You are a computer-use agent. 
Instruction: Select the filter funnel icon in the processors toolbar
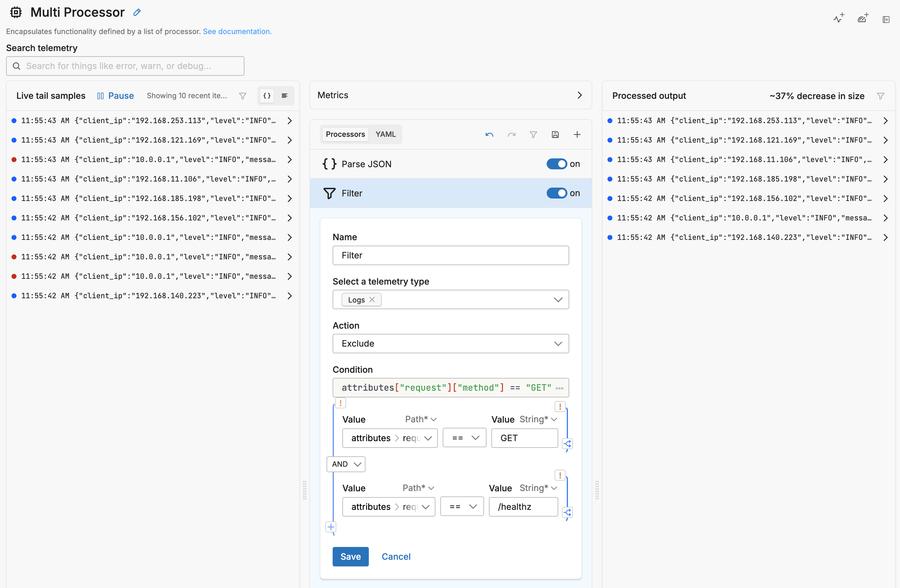click(533, 134)
